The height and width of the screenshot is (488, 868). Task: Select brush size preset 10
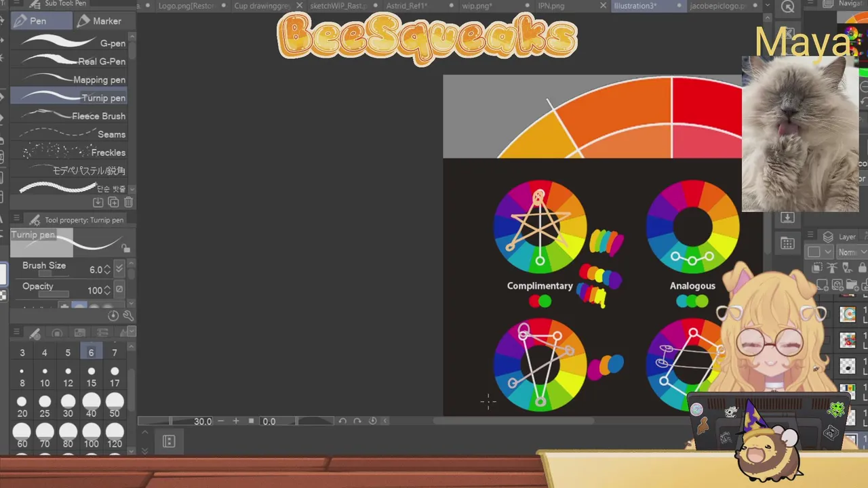pyautogui.click(x=45, y=378)
